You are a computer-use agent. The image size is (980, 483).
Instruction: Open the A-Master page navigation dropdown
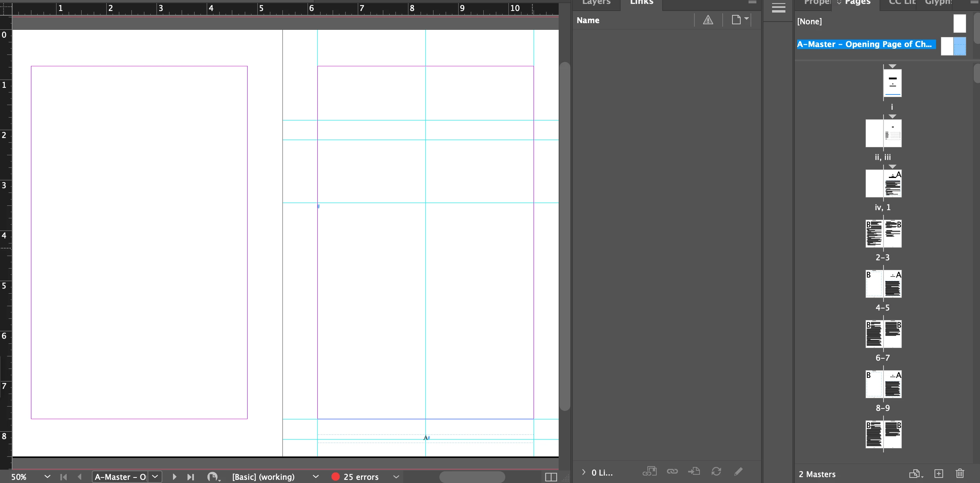[155, 477]
